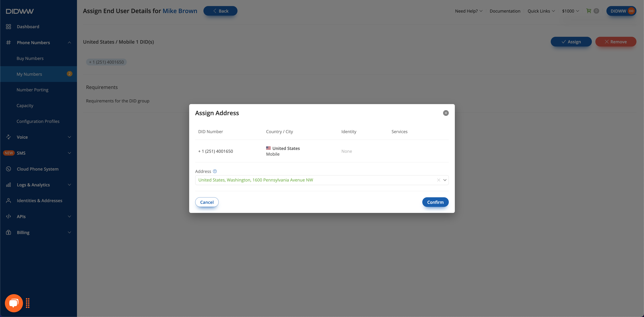Click the cart item count badge
Image resolution: width=644 pixels, height=317 pixels.
(x=596, y=11)
